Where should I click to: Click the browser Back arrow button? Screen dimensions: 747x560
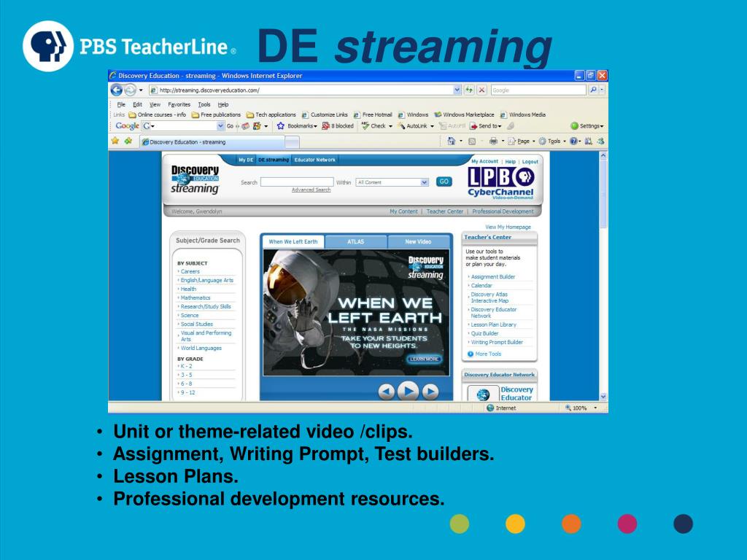(116, 90)
